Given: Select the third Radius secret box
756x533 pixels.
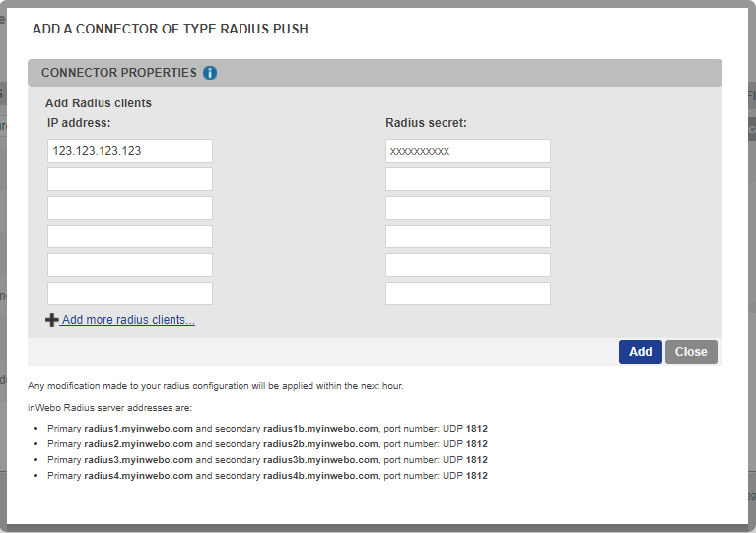Looking at the screenshot, I should (467, 208).
